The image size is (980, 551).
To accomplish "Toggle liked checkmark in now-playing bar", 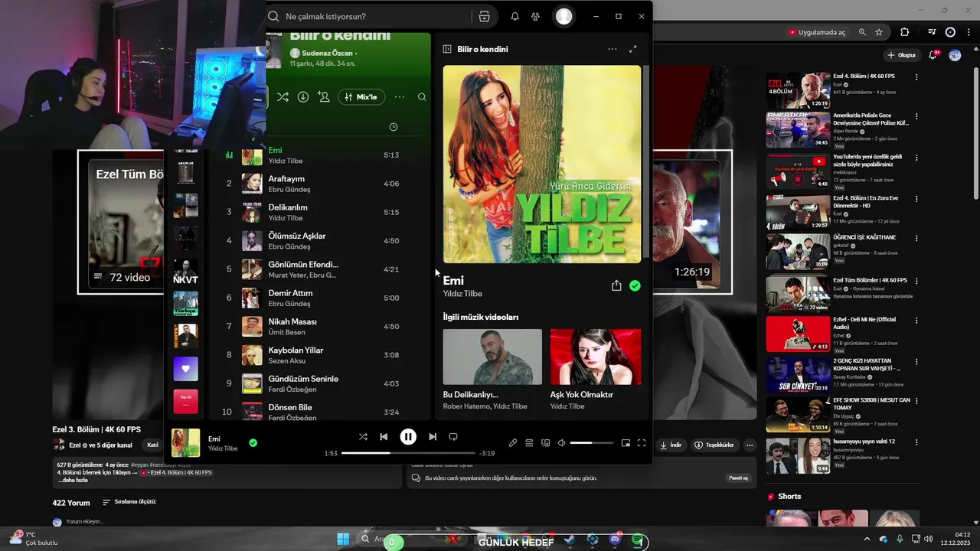I will point(253,442).
